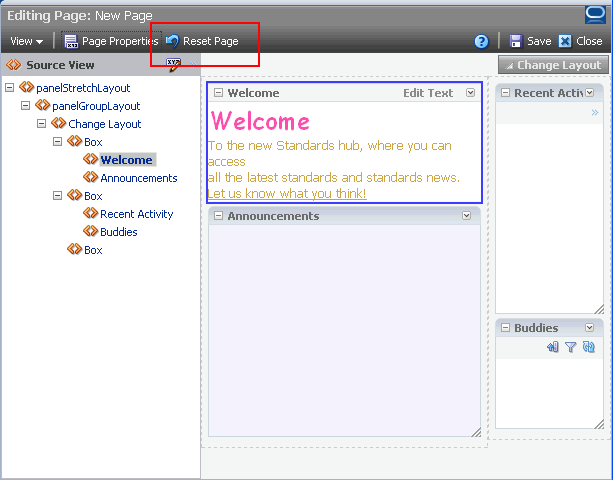Image resolution: width=613 pixels, height=496 pixels.
Task: Collapse the panelStretchLayout node
Action: pos(9,88)
